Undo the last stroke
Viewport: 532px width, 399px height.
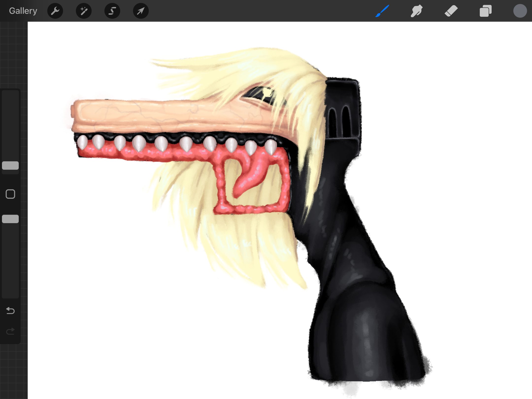(10, 311)
